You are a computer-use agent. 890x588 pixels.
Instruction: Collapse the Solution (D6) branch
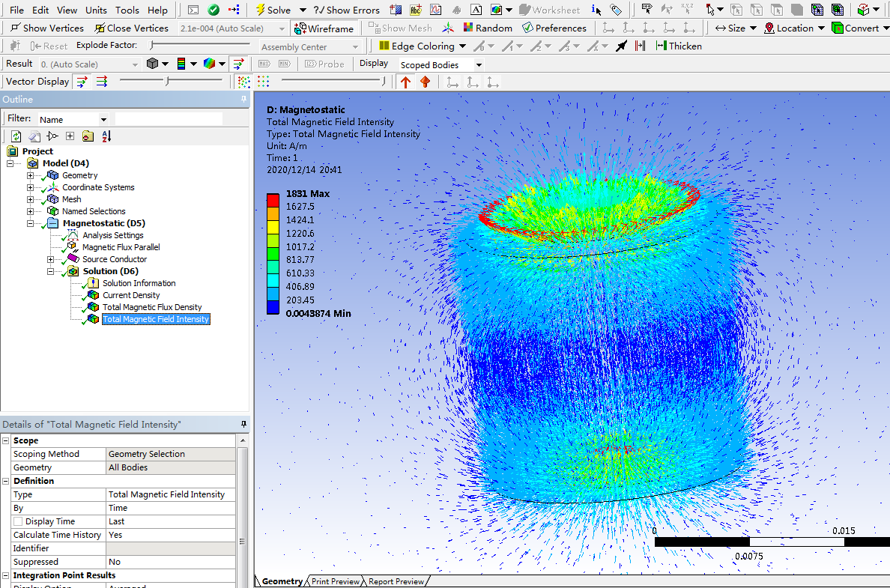pyautogui.click(x=50, y=271)
